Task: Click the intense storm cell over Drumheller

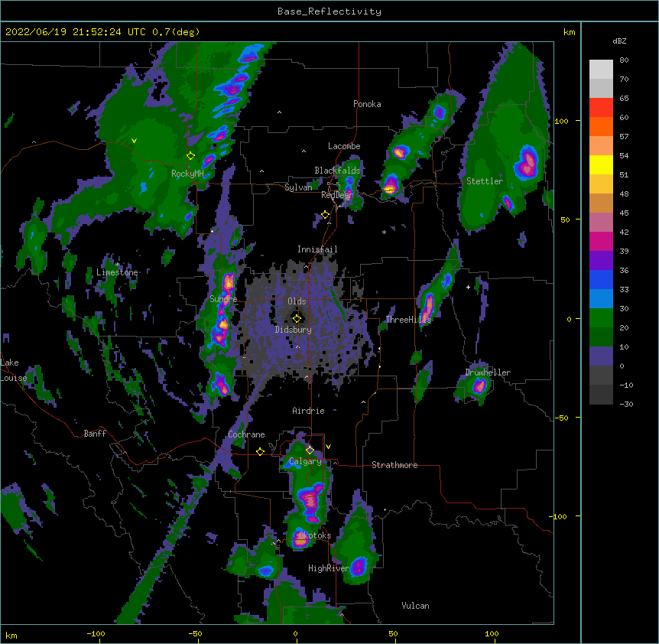Action: (479, 386)
